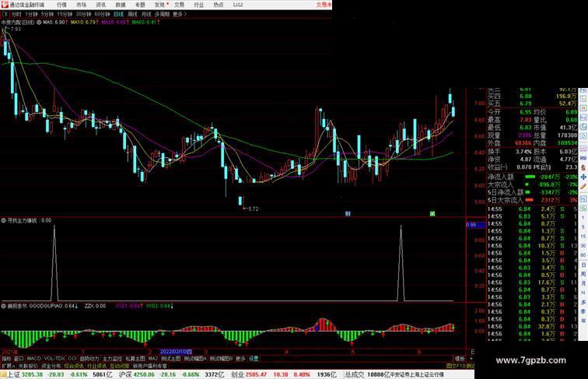Screen dimensions: 588x379
Task: Select the 月线 period tab
Action: point(146,14)
